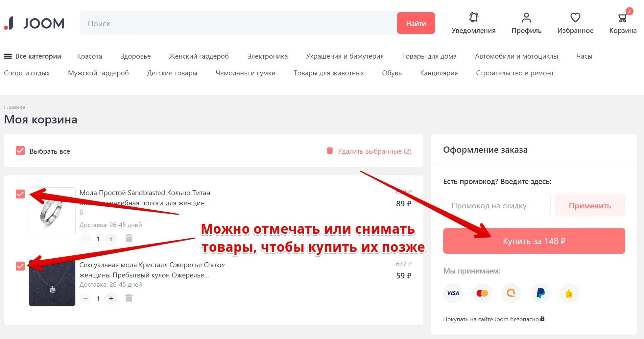Click the 'Найти' search button
Image resolution: width=644 pixels, height=339 pixels.
tap(416, 23)
